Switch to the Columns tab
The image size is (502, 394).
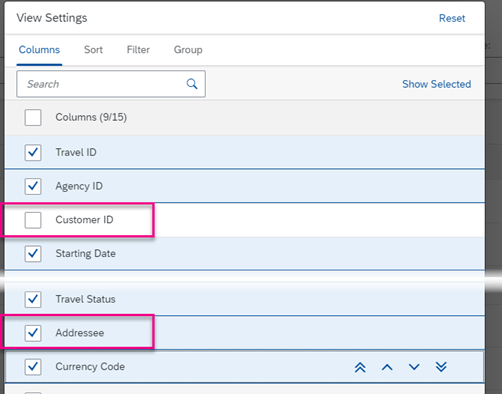pyautogui.click(x=39, y=50)
